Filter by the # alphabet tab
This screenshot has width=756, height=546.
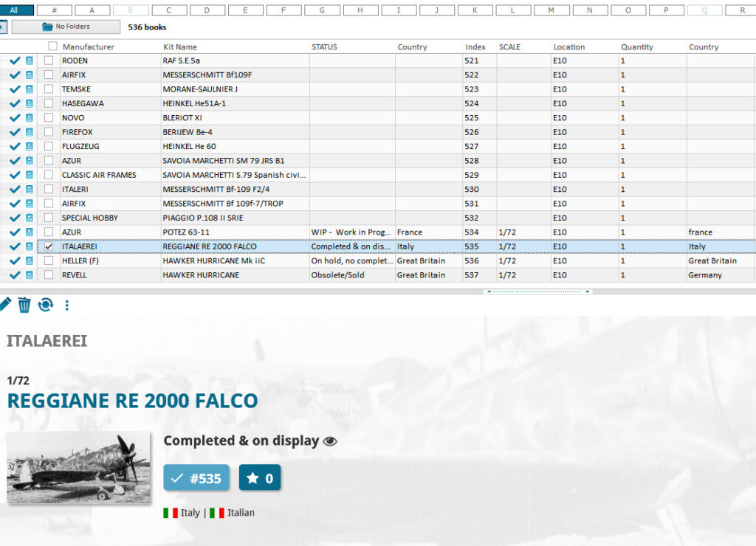(55, 10)
